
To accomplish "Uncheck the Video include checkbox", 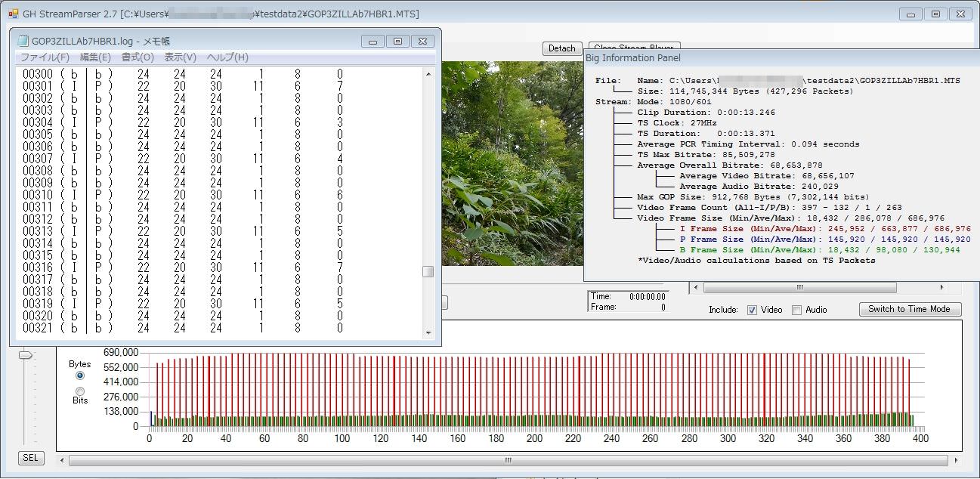I will (752, 310).
